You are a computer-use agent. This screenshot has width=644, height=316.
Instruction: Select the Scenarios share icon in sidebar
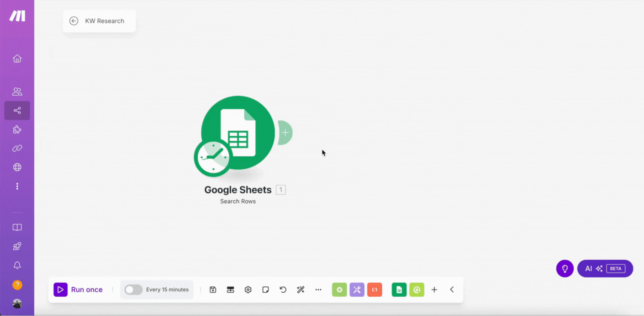click(x=17, y=111)
